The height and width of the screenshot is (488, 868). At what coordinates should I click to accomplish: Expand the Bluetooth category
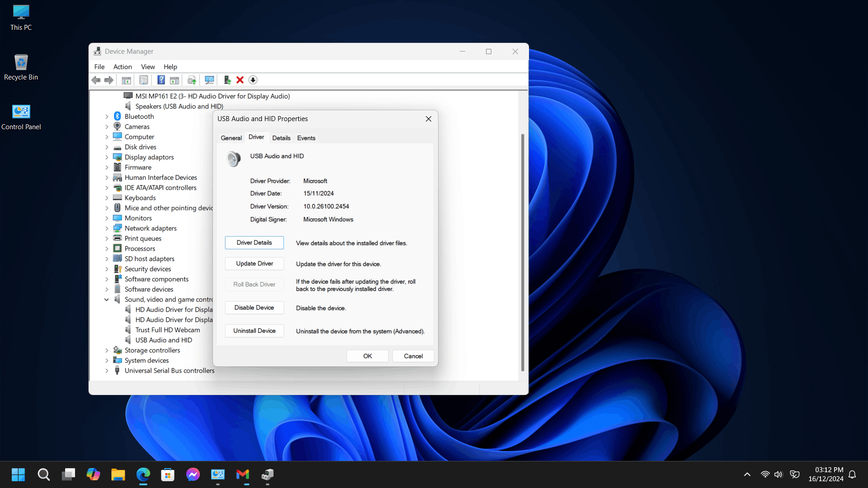(x=107, y=117)
